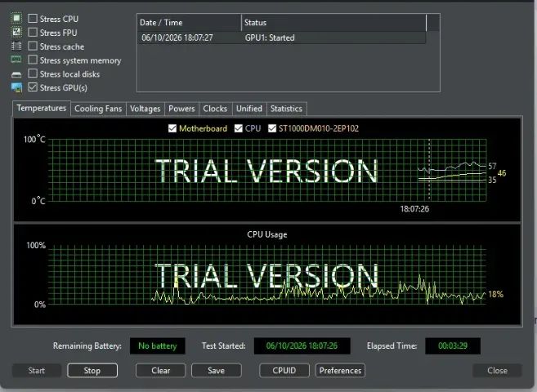This screenshot has width=537, height=392.
Task: Click the CPU Usage graph title
Action: point(267,234)
